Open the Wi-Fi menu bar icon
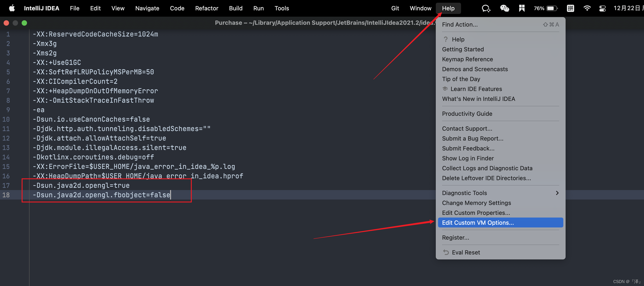The image size is (644, 286). [x=587, y=8]
